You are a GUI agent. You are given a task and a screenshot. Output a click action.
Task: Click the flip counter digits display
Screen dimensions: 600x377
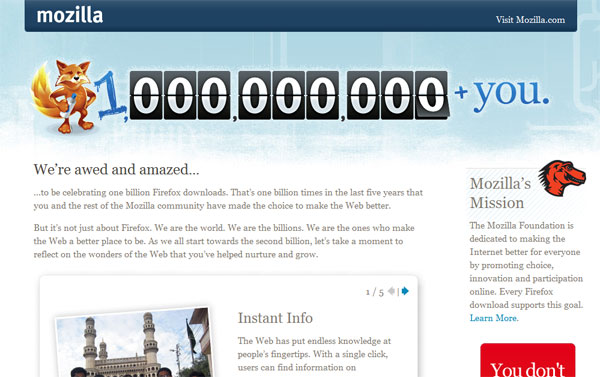click(x=289, y=95)
